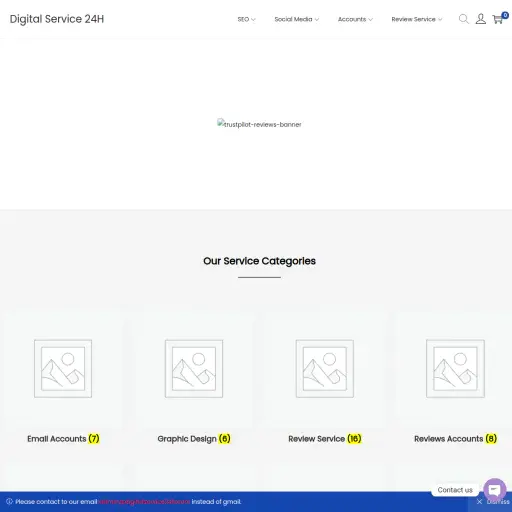The image size is (512, 512).
Task: Open the trustpilot-reviews-banner image
Action: click(259, 124)
